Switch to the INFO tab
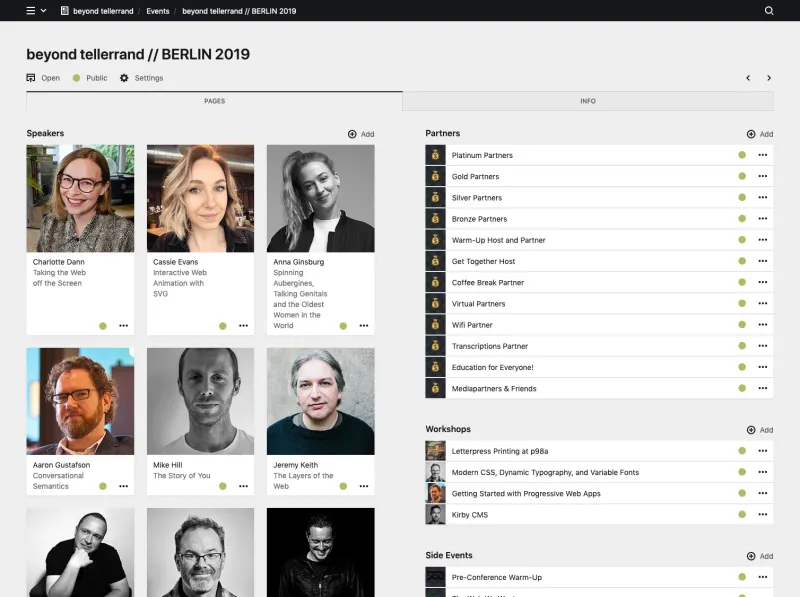Screen dimensions: 800x597 point(588,101)
